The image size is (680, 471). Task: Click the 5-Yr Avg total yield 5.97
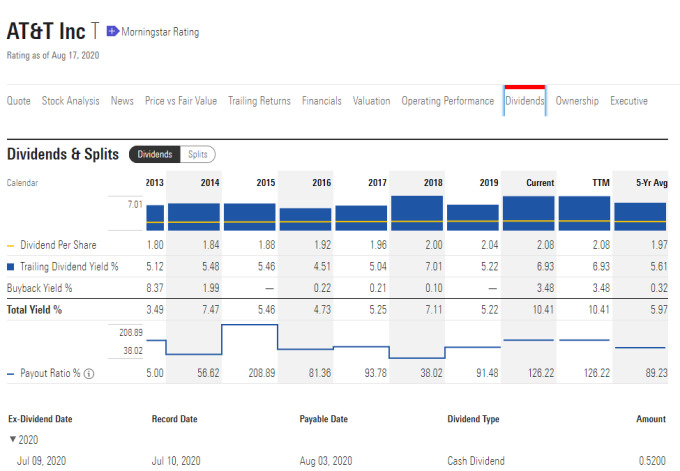[x=659, y=310]
